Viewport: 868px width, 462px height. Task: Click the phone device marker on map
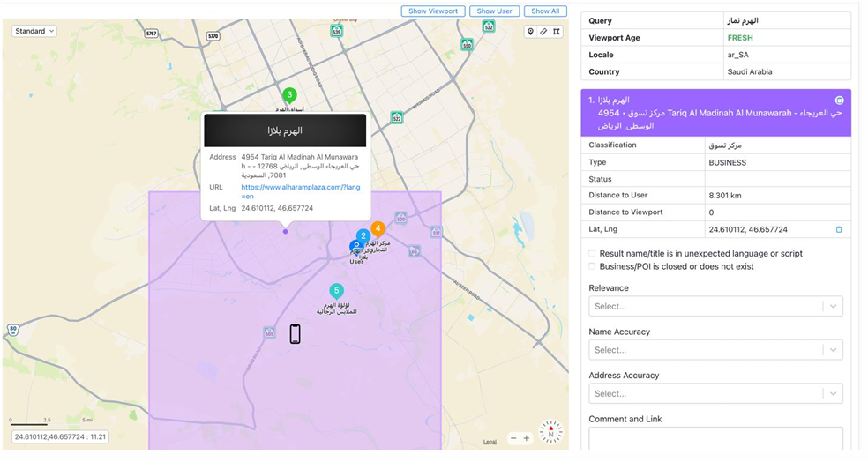pyautogui.click(x=295, y=334)
